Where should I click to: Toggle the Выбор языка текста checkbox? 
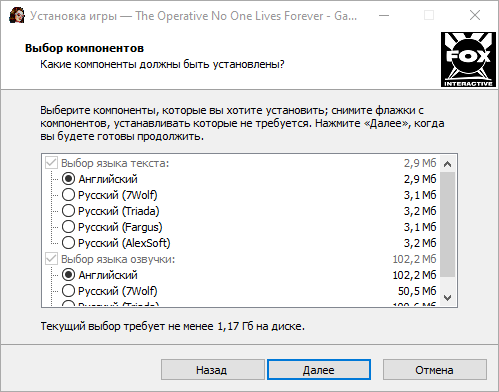coord(51,163)
